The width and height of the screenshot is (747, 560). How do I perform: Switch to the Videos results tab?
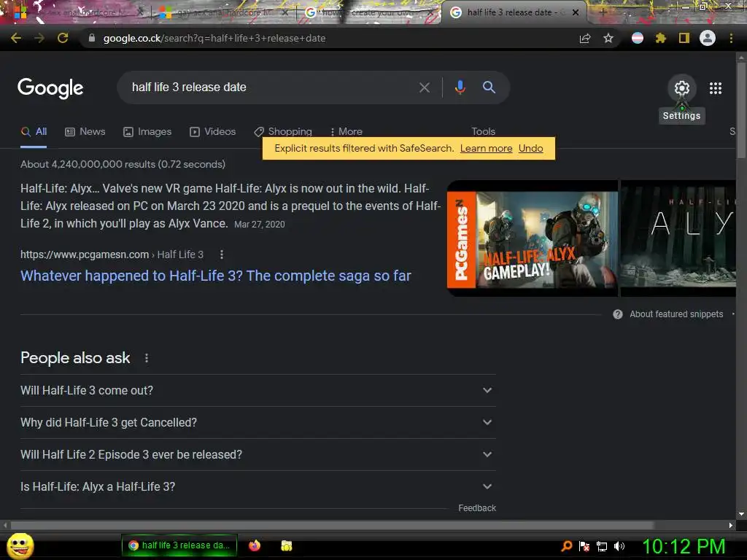212,131
